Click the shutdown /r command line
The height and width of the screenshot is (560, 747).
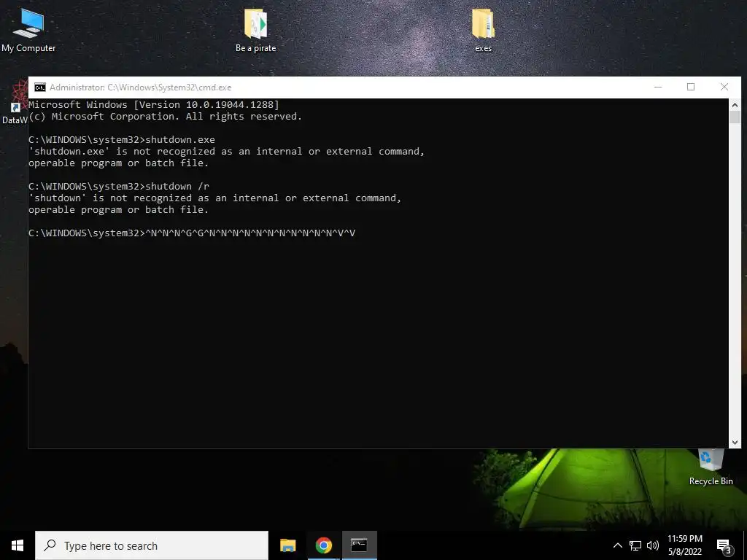click(119, 186)
